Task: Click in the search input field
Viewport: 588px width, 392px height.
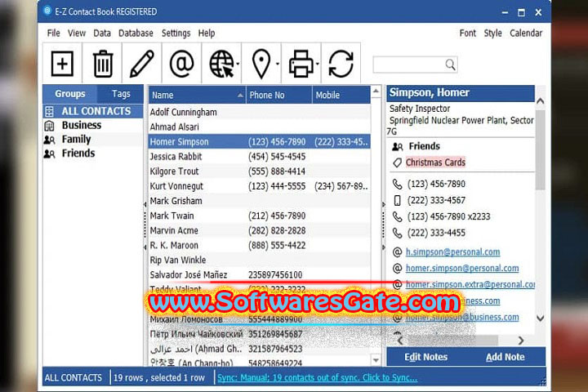Action: point(409,65)
